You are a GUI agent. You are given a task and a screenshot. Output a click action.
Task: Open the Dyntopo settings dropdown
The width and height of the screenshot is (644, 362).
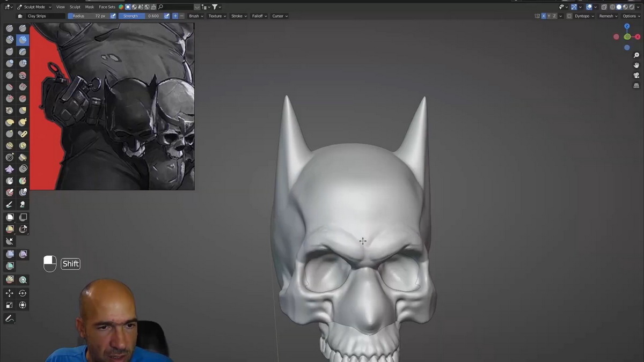pyautogui.click(x=584, y=16)
